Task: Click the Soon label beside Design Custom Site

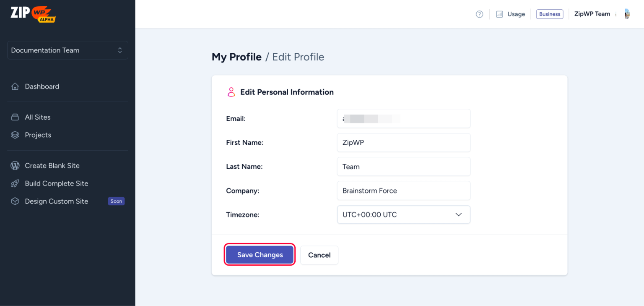Action: point(116,201)
